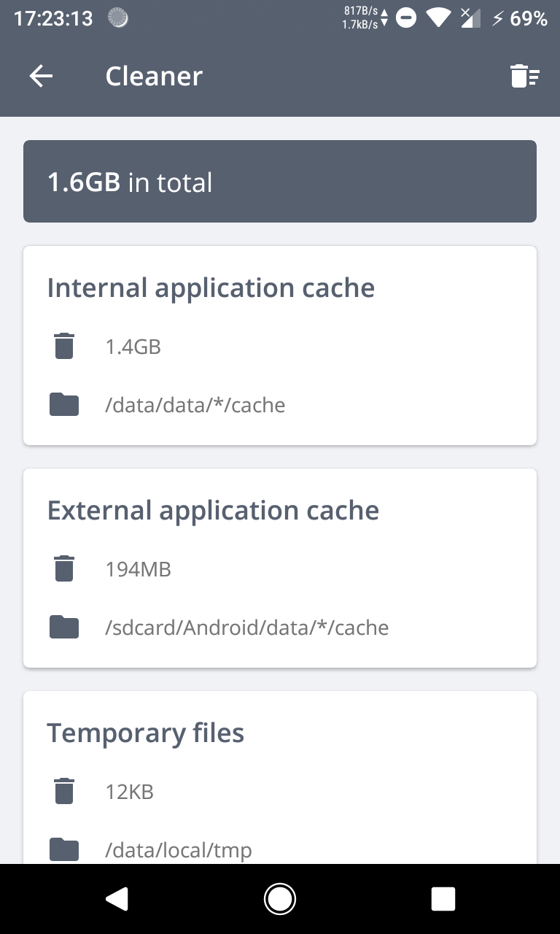The image size is (560, 934).
Task: Tap trash icon beside 1.4GB
Action: pos(64,346)
